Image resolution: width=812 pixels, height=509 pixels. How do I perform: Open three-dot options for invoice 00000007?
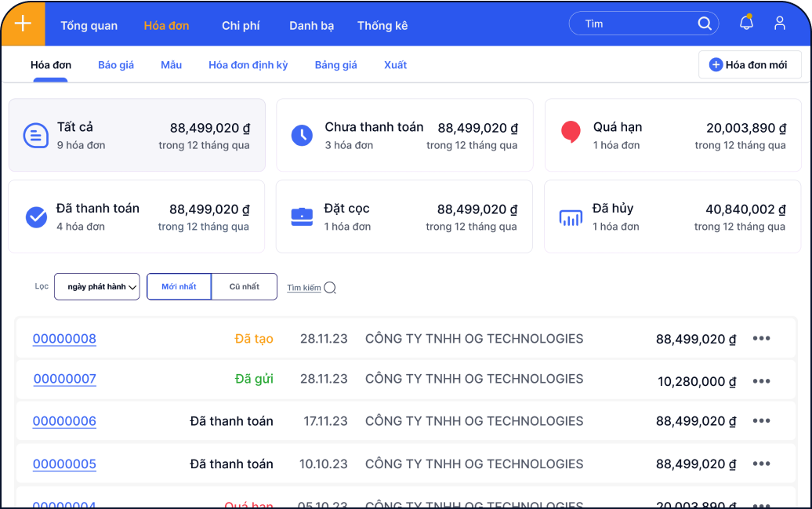(x=761, y=381)
